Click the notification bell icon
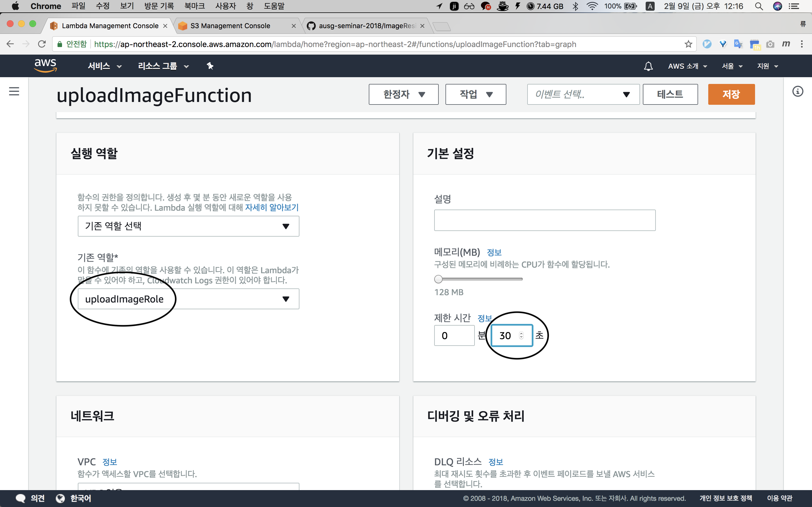Viewport: 812px width, 507px height. coord(648,66)
